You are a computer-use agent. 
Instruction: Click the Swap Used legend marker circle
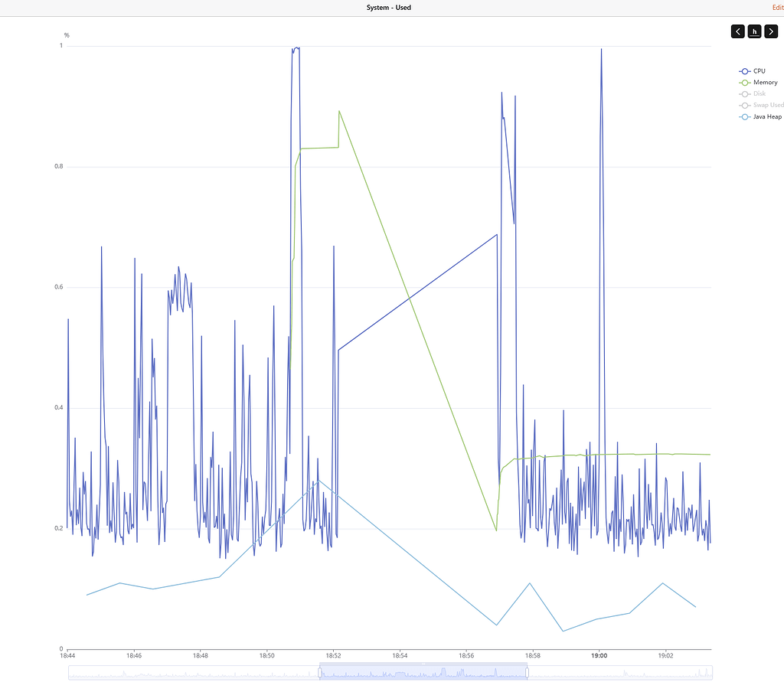[744, 105]
